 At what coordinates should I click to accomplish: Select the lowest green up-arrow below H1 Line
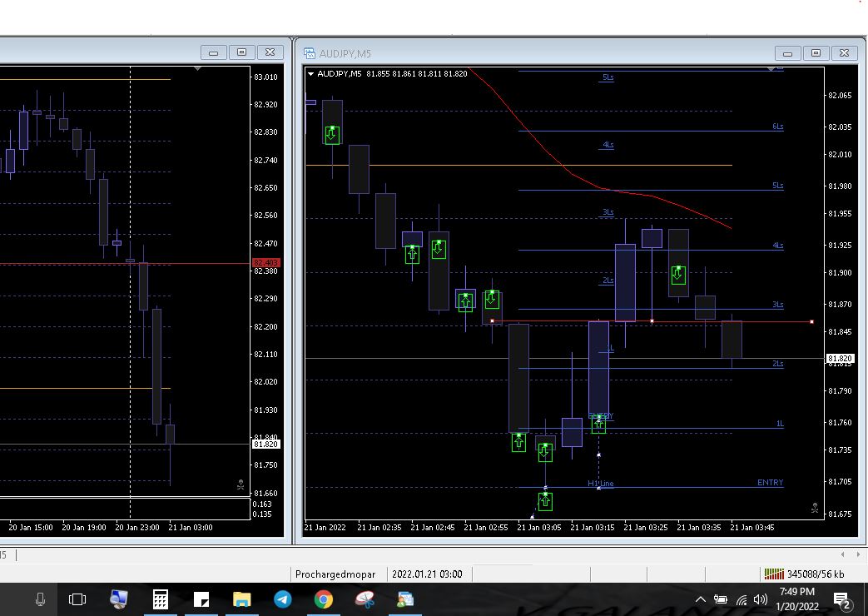(x=545, y=501)
